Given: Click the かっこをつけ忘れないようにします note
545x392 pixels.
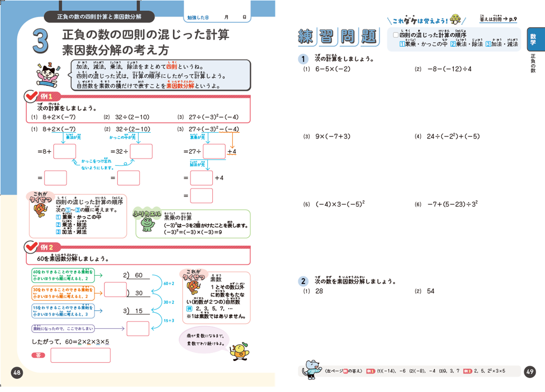Looking at the screenshot, I should tap(97, 164).
